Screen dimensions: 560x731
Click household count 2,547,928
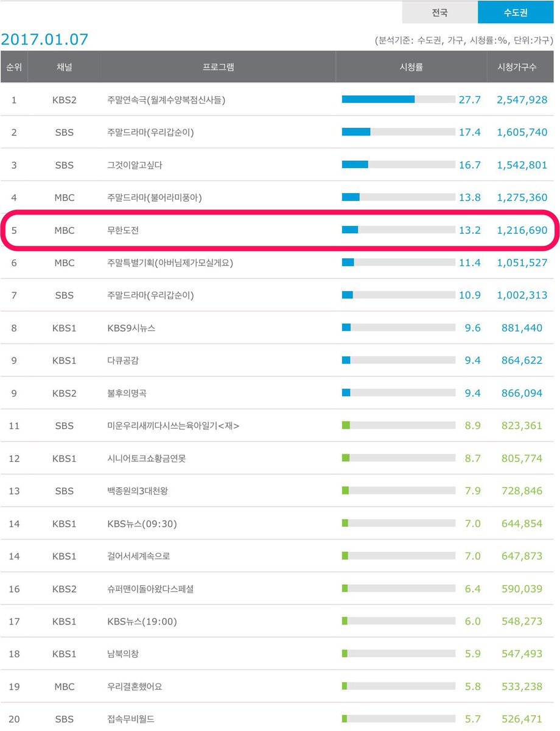click(522, 99)
